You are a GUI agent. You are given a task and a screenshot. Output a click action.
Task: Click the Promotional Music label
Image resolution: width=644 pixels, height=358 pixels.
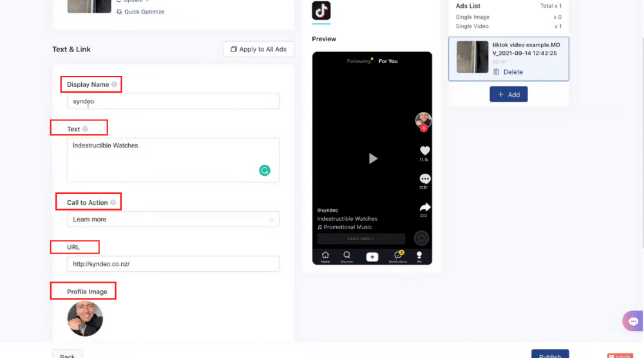click(348, 227)
